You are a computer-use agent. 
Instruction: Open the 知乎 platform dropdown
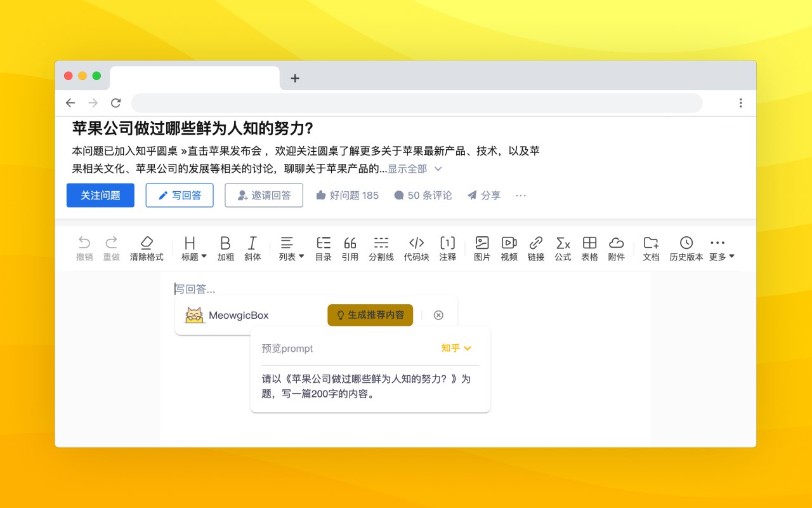pos(456,348)
